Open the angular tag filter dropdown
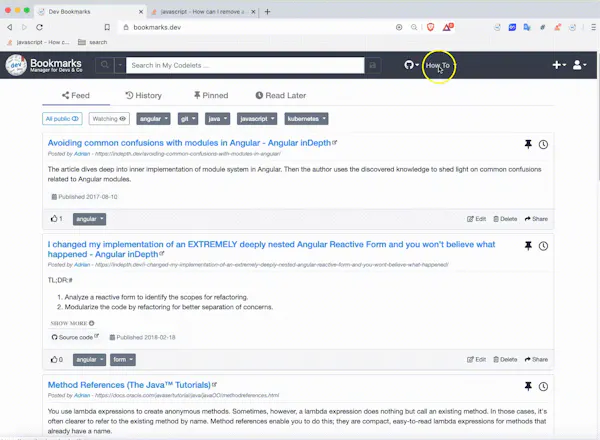600x440 pixels. click(x=153, y=119)
